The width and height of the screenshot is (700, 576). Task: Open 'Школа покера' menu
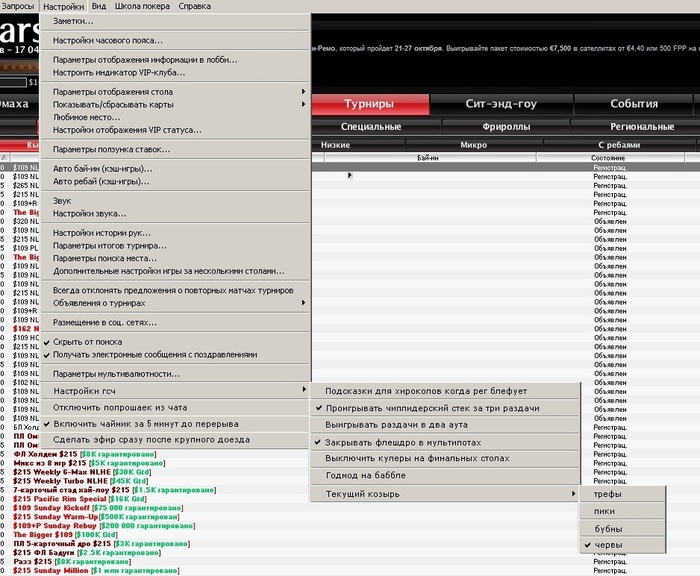click(x=142, y=6)
